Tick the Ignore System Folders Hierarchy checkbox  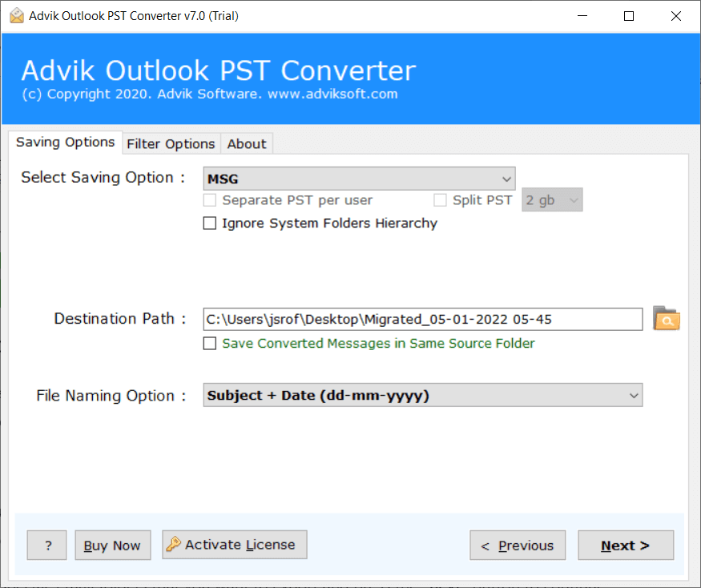pyautogui.click(x=210, y=224)
